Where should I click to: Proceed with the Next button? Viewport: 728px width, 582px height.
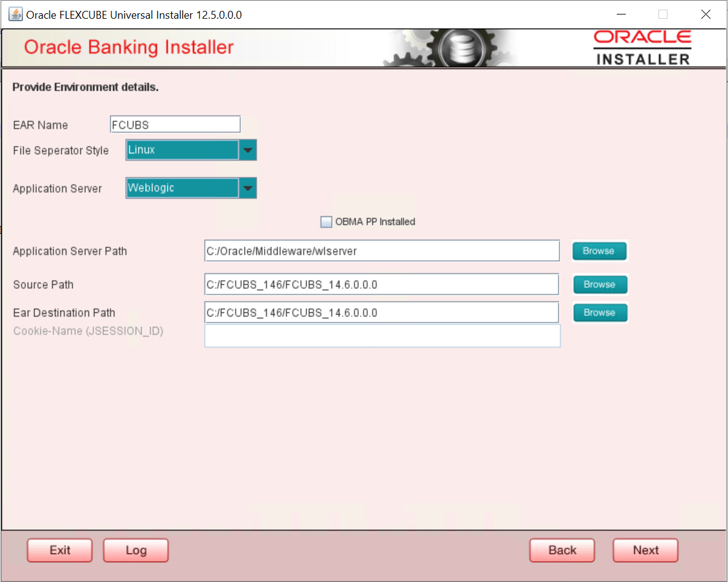pos(646,550)
